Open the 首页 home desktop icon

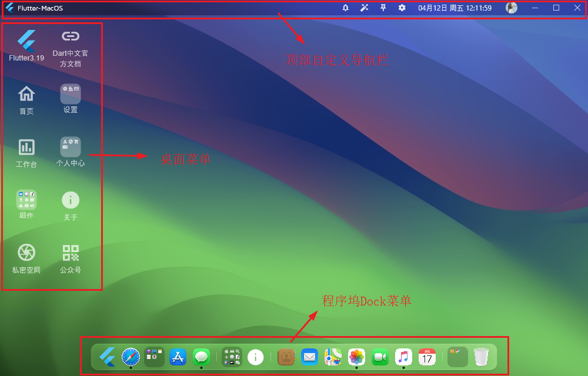[26, 100]
